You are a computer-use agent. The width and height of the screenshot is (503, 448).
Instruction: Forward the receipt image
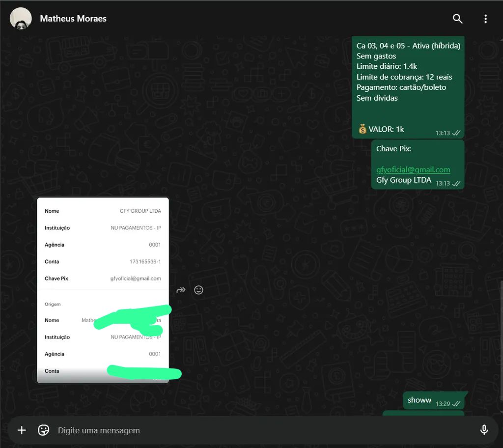(181, 290)
